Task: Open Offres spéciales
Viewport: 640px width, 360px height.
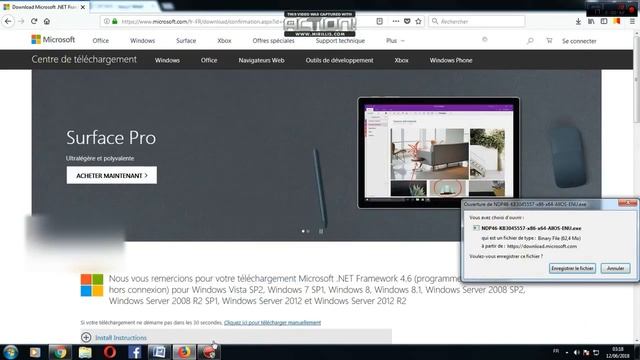Action: coord(273,41)
